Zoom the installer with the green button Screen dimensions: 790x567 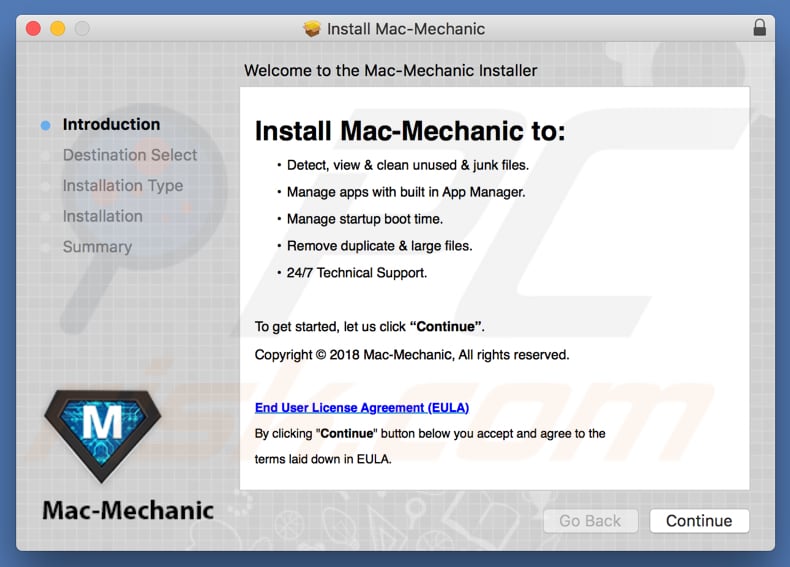[x=82, y=28]
